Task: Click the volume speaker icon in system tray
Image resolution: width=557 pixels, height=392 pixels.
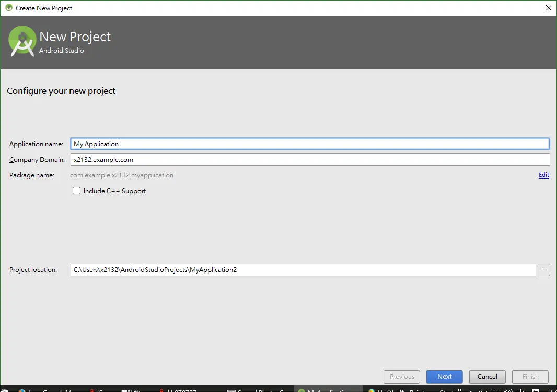Action: point(508,390)
